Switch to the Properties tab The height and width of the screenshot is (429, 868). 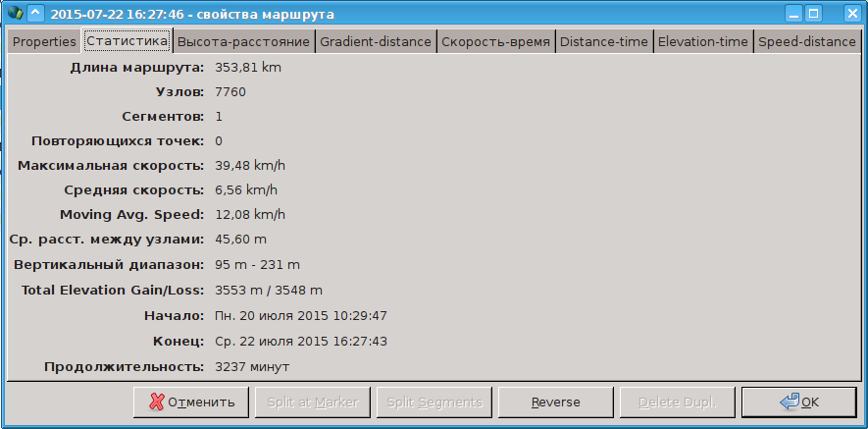click(x=44, y=41)
